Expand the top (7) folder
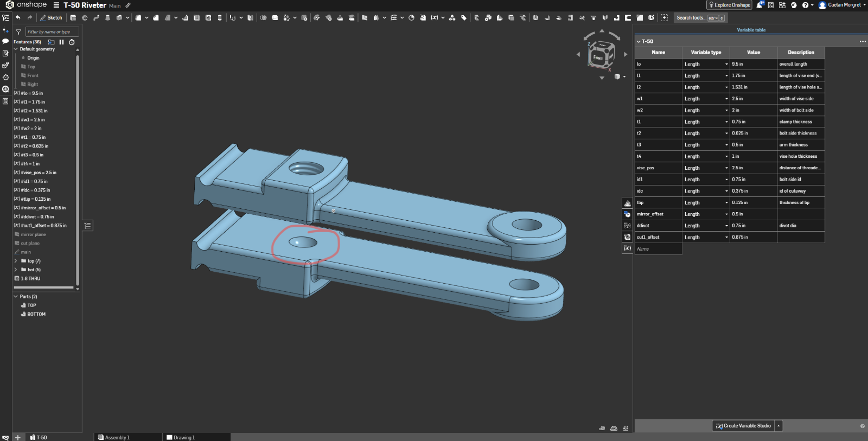 pos(16,261)
